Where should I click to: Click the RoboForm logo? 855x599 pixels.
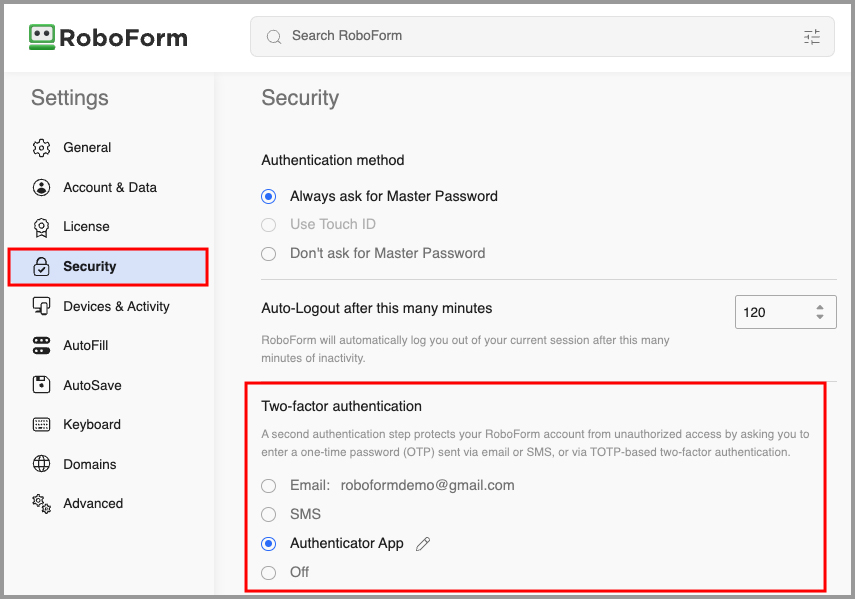(x=107, y=37)
